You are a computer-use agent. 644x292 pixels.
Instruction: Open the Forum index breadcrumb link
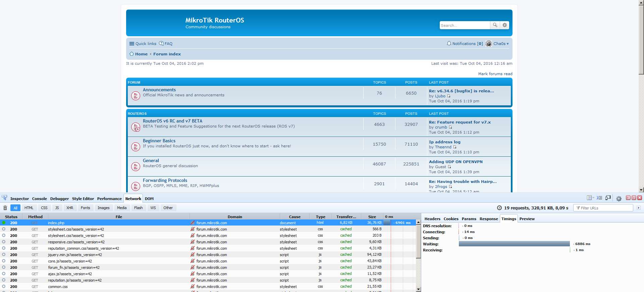coord(167,54)
